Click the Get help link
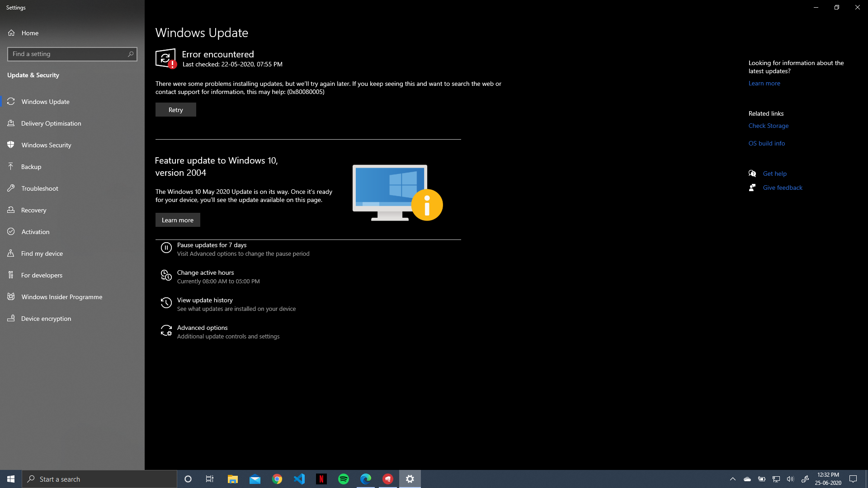The height and width of the screenshot is (488, 868). [774, 174]
